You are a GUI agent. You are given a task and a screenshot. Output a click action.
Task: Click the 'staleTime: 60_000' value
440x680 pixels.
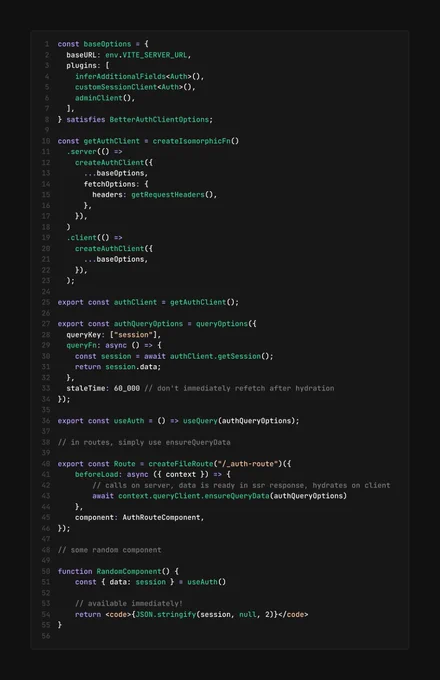point(103,389)
